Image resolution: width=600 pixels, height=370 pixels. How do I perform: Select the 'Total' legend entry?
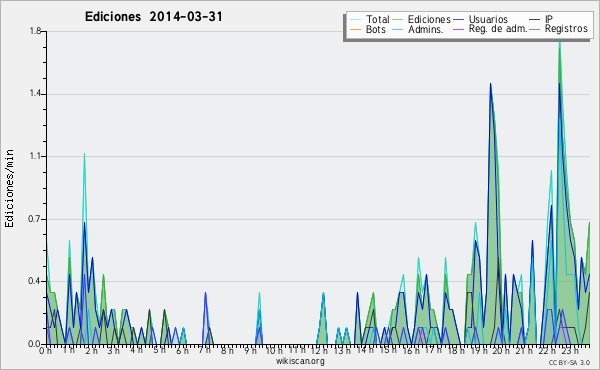[x=377, y=19]
